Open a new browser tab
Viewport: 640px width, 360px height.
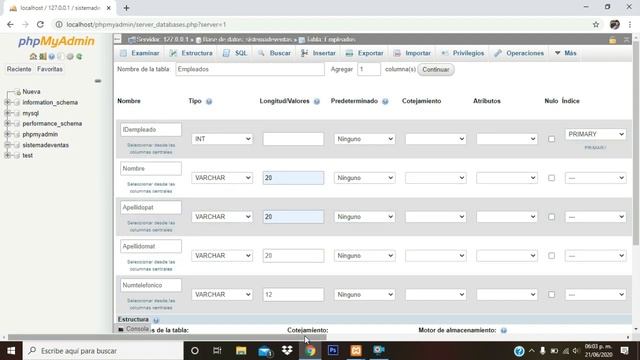pos(127,8)
